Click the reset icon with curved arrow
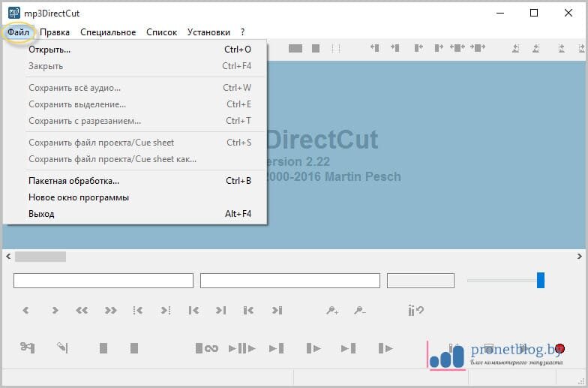The width and height of the screenshot is (588, 388). click(415, 311)
